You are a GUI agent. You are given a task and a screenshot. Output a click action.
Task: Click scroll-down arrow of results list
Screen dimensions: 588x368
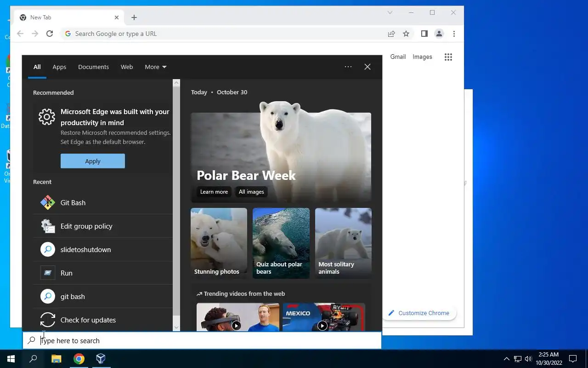(x=176, y=327)
